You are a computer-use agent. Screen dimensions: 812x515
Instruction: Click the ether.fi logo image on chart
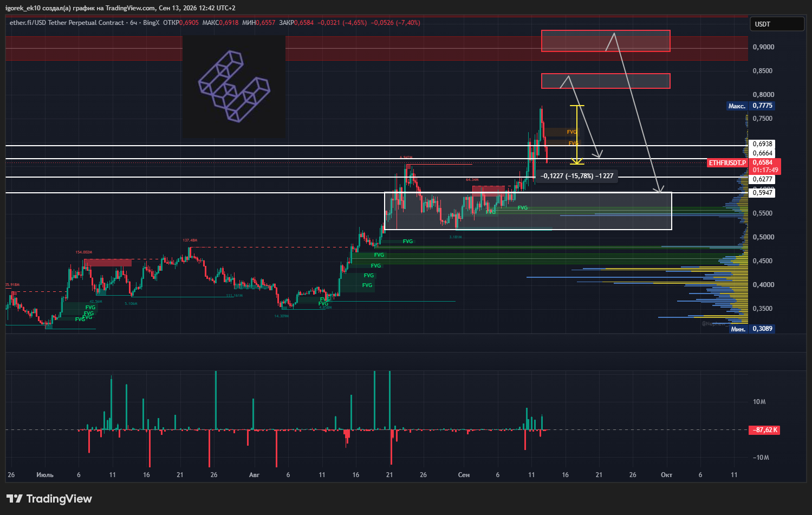[234, 87]
